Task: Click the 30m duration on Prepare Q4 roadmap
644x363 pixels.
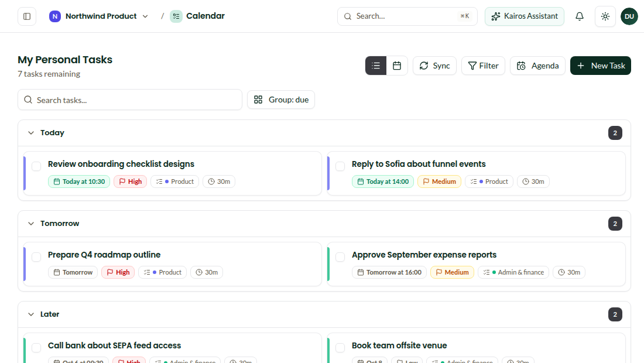Action: 207,272
